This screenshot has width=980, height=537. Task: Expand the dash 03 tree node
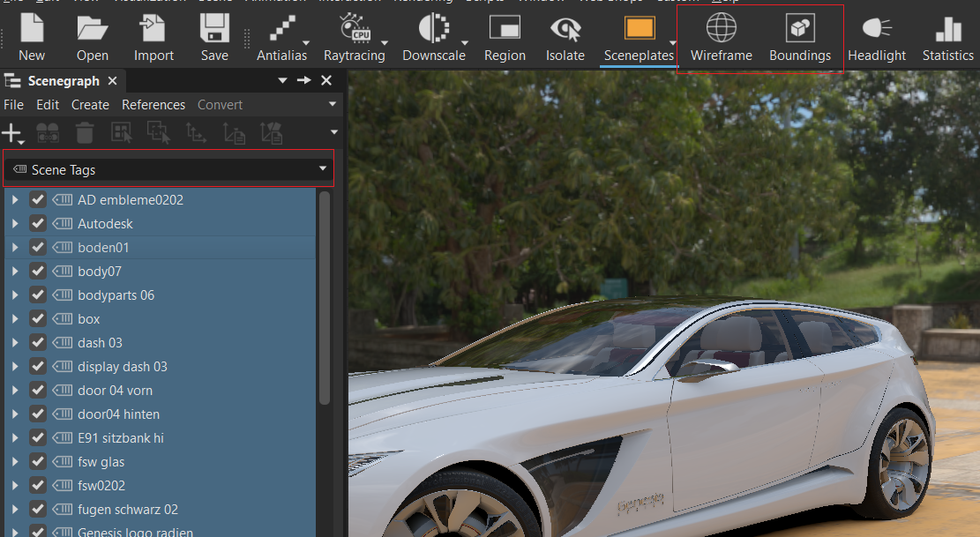14,342
